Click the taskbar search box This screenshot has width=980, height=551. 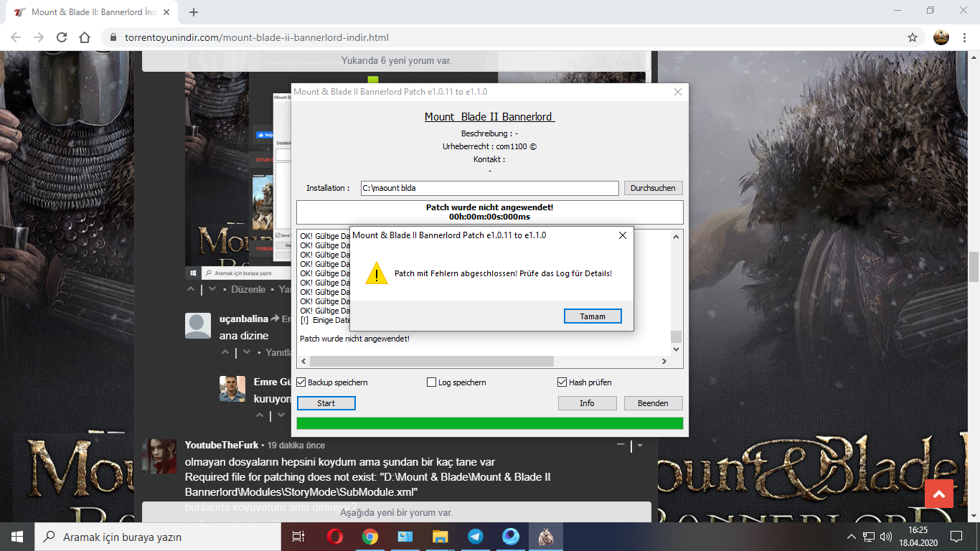(158, 537)
